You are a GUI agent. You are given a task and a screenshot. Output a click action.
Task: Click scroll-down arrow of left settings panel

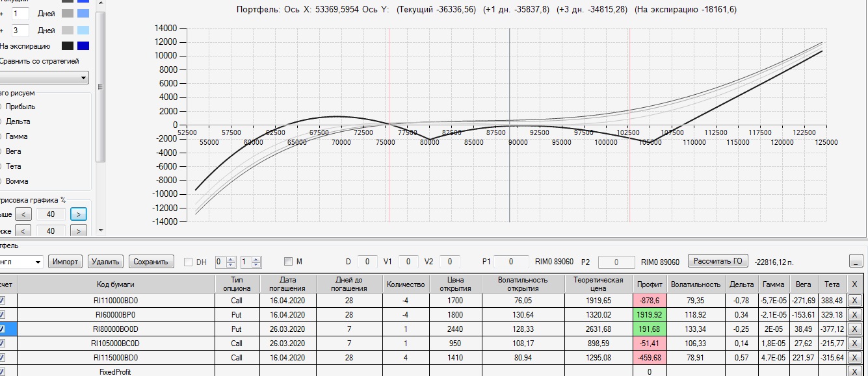click(x=100, y=229)
